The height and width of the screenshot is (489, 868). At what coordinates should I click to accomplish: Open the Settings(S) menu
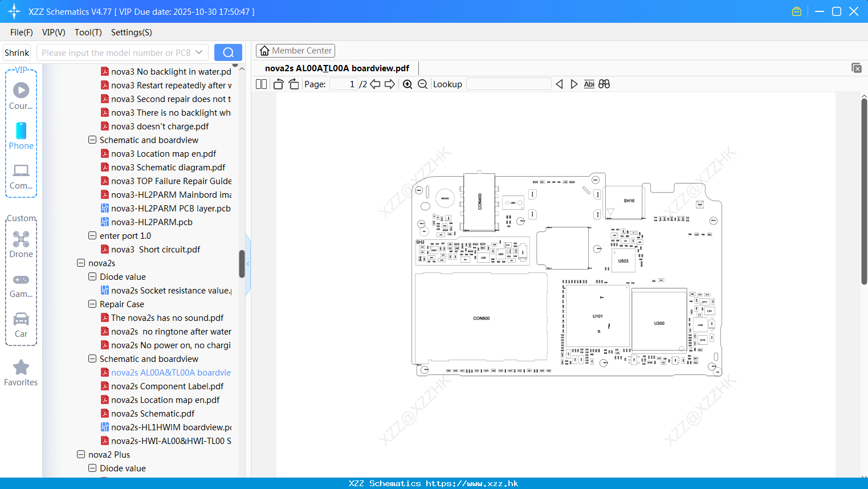coord(132,32)
